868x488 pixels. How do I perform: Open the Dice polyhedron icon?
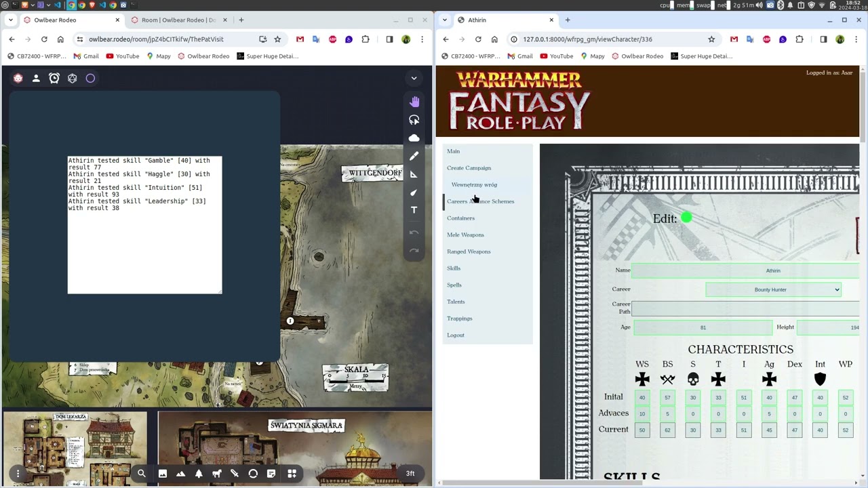[73, 78]
